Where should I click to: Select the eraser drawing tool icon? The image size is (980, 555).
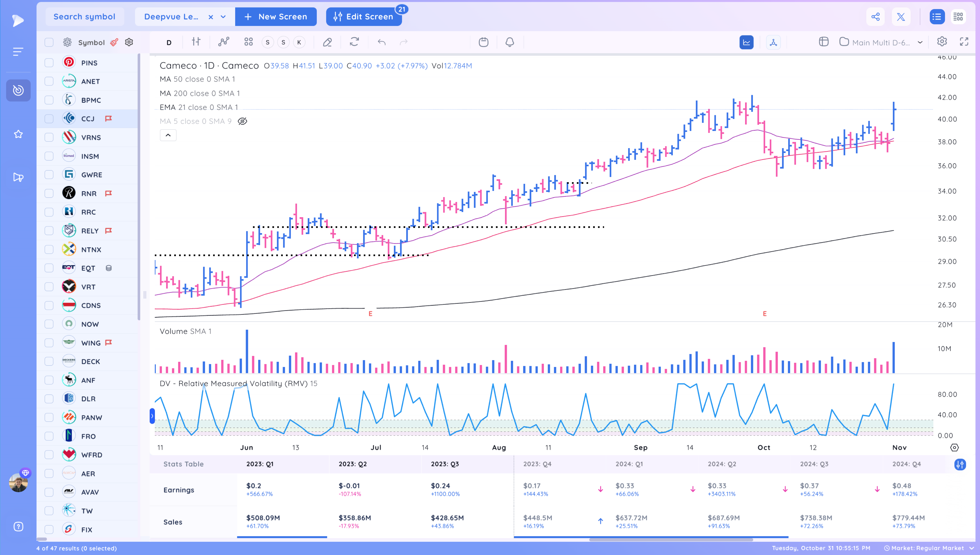[327, 42]
